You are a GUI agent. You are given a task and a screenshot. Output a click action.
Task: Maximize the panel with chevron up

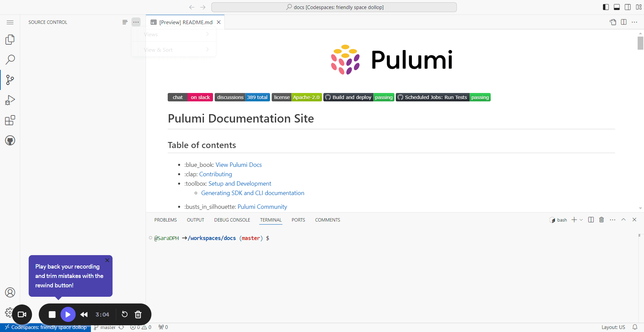tap(624, 220)
